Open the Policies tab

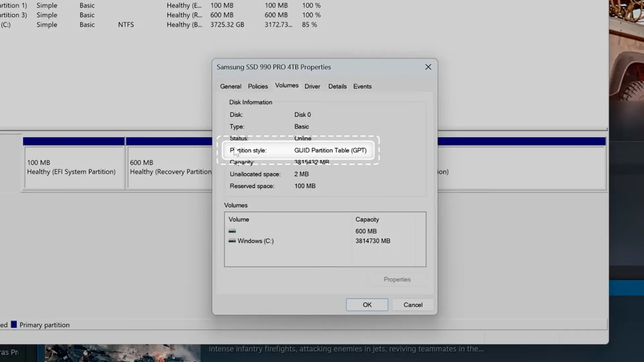point(258,86)
